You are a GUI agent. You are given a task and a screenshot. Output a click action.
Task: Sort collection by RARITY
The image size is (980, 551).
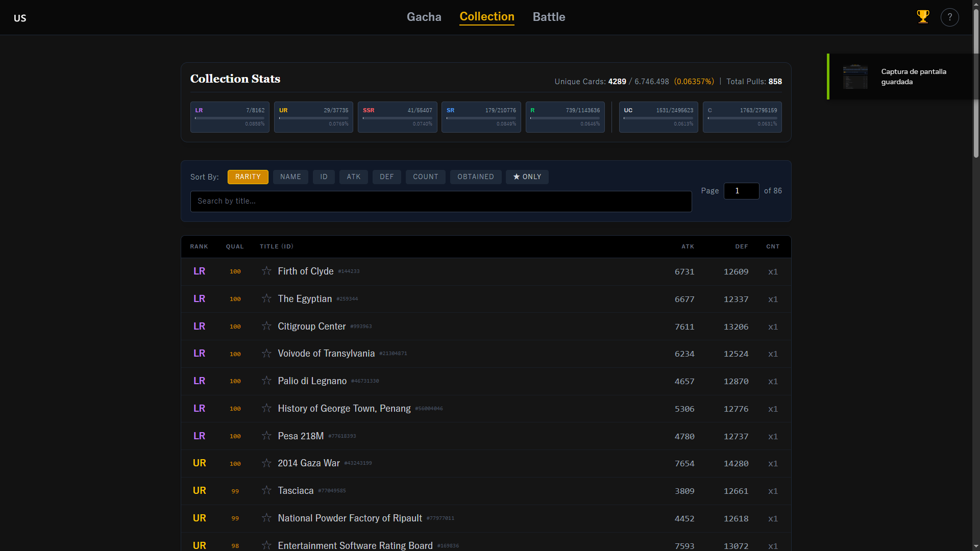tap(248, 177)
